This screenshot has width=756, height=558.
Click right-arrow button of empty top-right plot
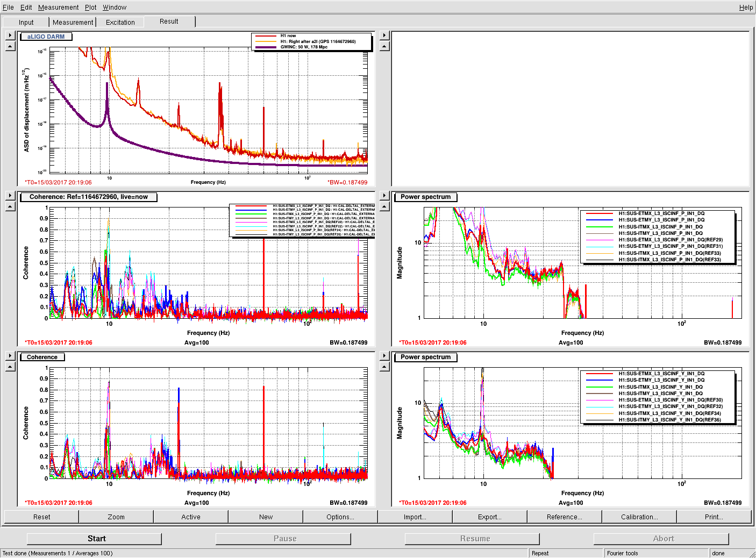tap(384, 35)
